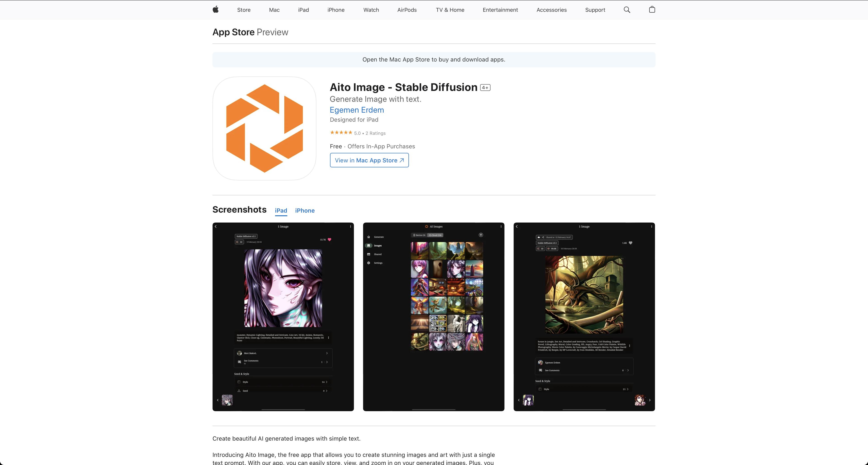The image size is (868, 465).
Task: Click App Store heading link
Action: [x=233, y=32]
